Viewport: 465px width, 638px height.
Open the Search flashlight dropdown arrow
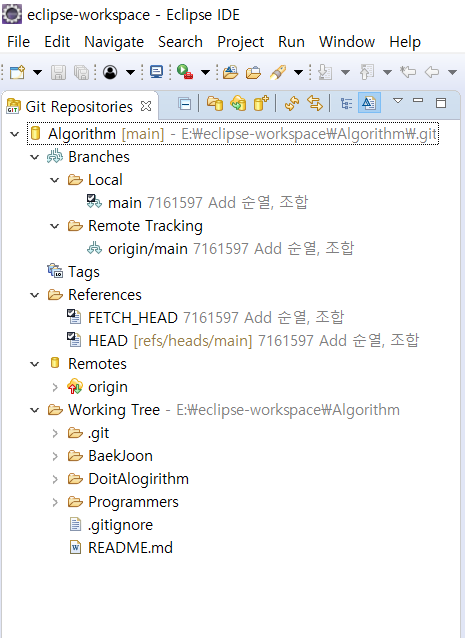pyautogui.click(x=299, y=73)
